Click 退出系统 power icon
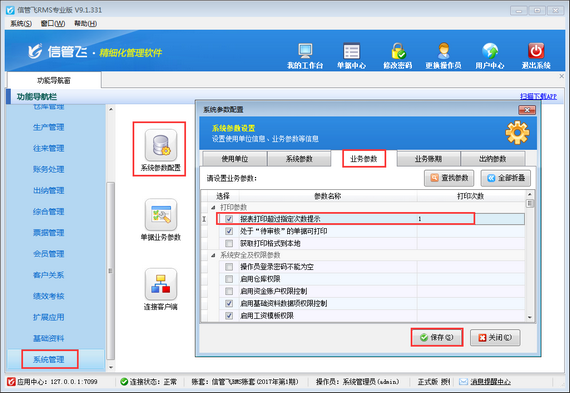Screen dimensions: 570x393 [x=536, y=51]
